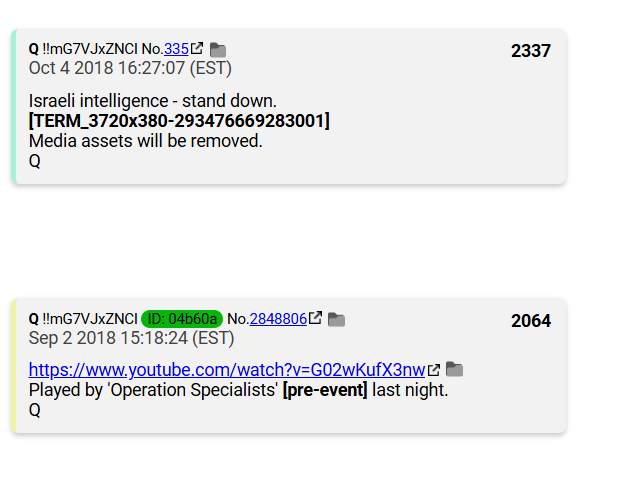Click the Sep 2 2018 timestamp

point(131,338)
